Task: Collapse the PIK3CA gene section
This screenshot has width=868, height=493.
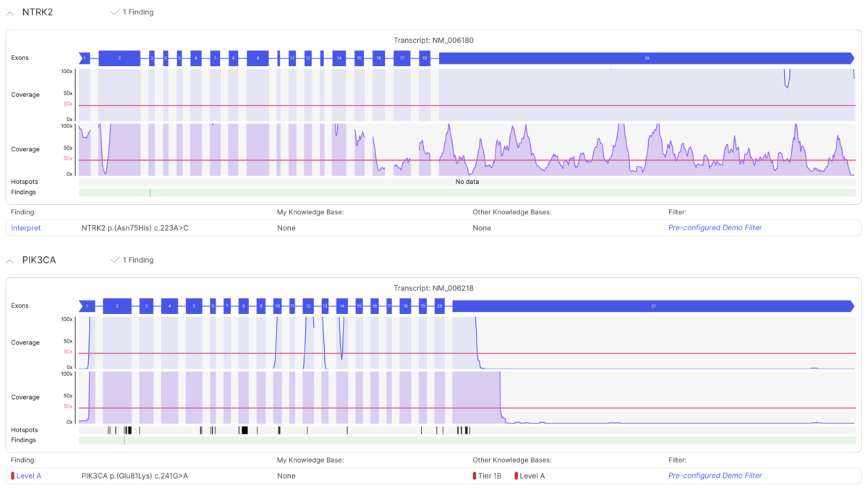Action: pyautogui.click(x=10, y=259)
